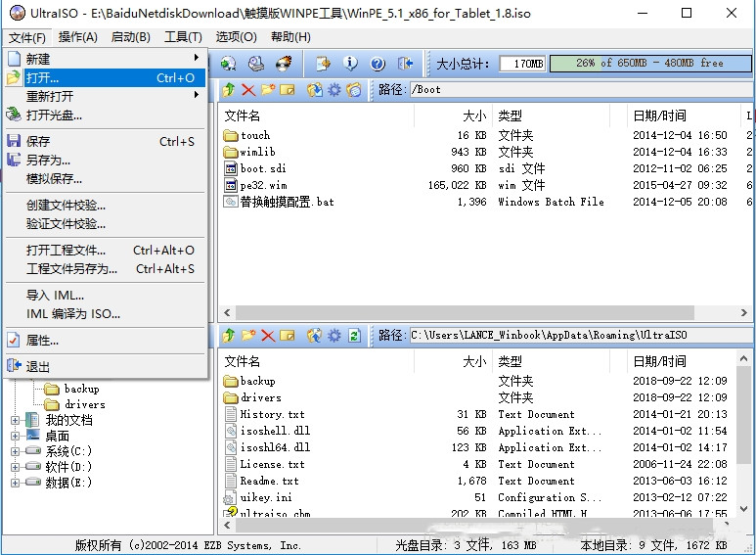Viewport: 756px width, 555px height.
Task: Click the add-to-image icon in local toolbar
Action: 314,335
